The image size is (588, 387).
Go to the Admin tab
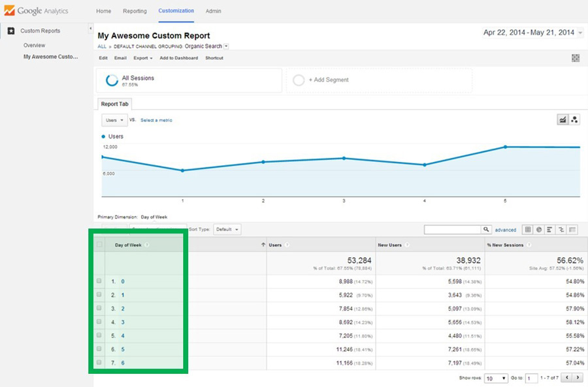[213, 11]
